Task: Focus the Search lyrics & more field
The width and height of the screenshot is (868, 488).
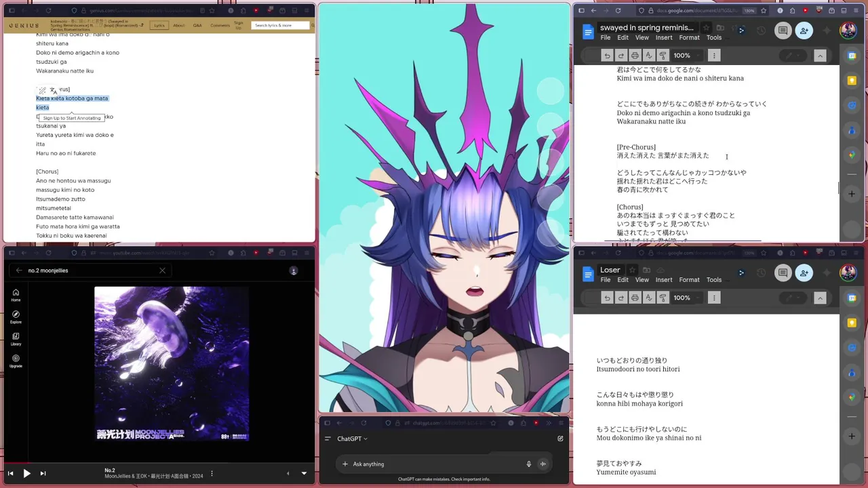Action: (x=281, y=25)
